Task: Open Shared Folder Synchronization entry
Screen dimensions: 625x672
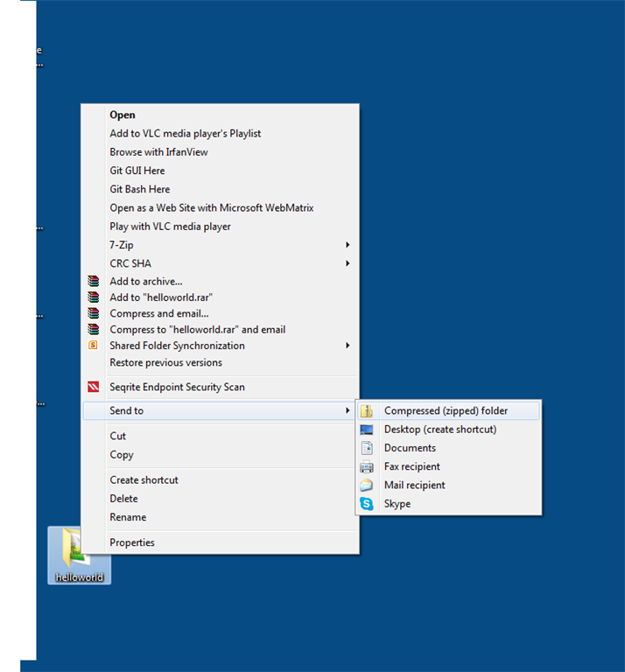Action: [221, 346]
